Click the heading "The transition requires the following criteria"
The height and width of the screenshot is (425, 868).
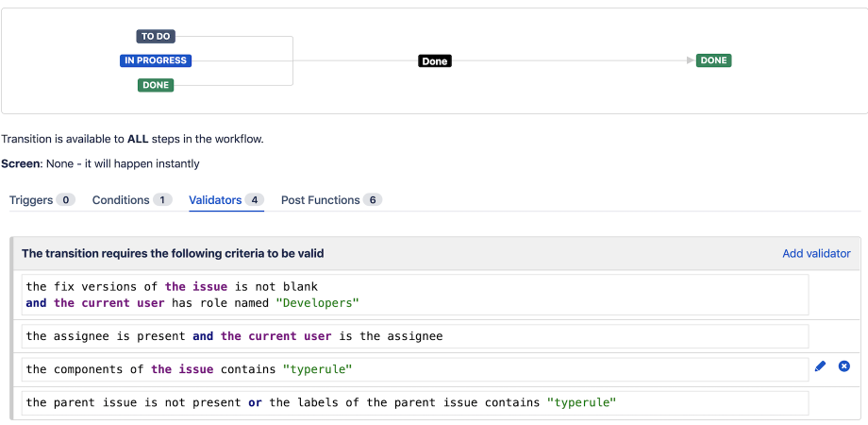pos(173,253)
